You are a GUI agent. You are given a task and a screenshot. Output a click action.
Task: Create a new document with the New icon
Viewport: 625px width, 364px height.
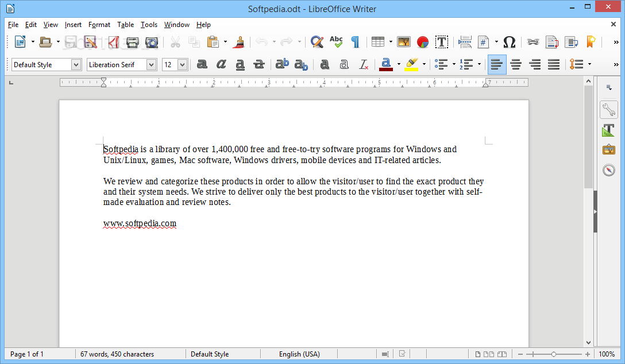(x=20, y=42)
